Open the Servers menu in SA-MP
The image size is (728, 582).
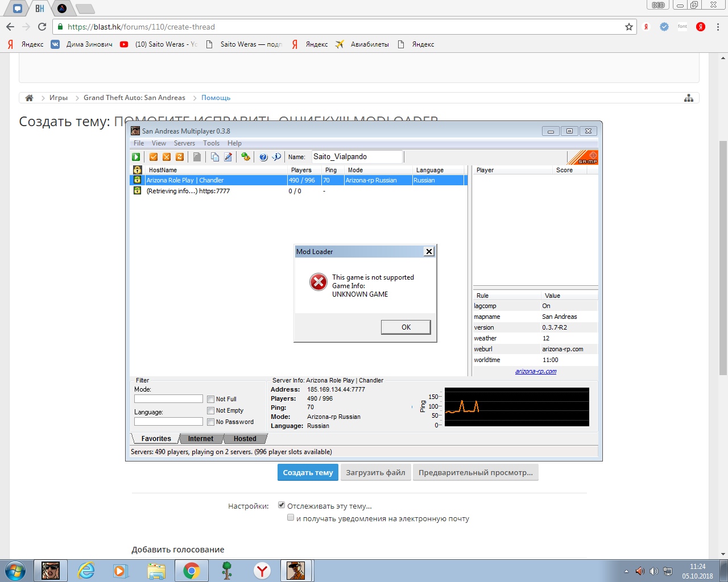point(184,143)
